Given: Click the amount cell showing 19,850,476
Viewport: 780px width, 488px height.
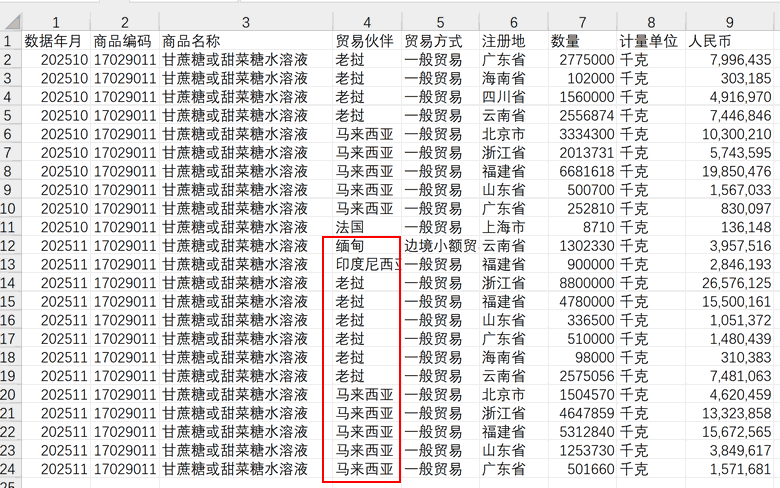Looking at the screenshot, I should click(730, 171).
